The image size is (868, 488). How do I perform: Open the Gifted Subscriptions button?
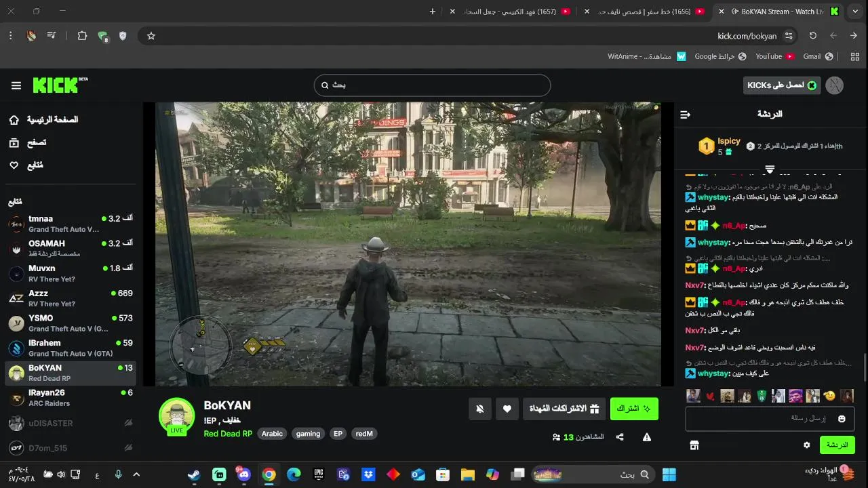click(x=564, y=409)
